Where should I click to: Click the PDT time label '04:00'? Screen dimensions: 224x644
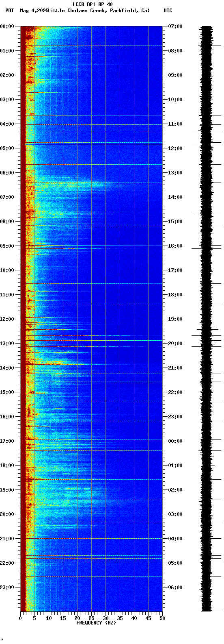(x=7, y=124)
